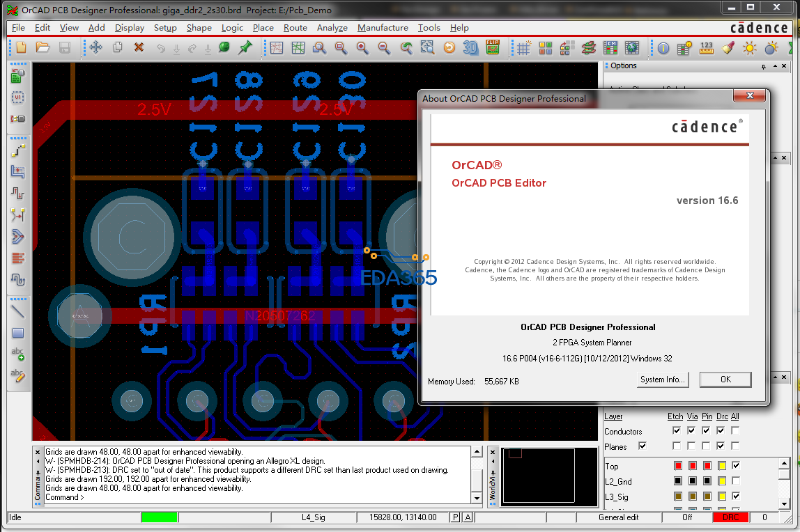The image size is (800, 532).
Task: Toggle the Planes layer checkbox
Action: point(643,446)
